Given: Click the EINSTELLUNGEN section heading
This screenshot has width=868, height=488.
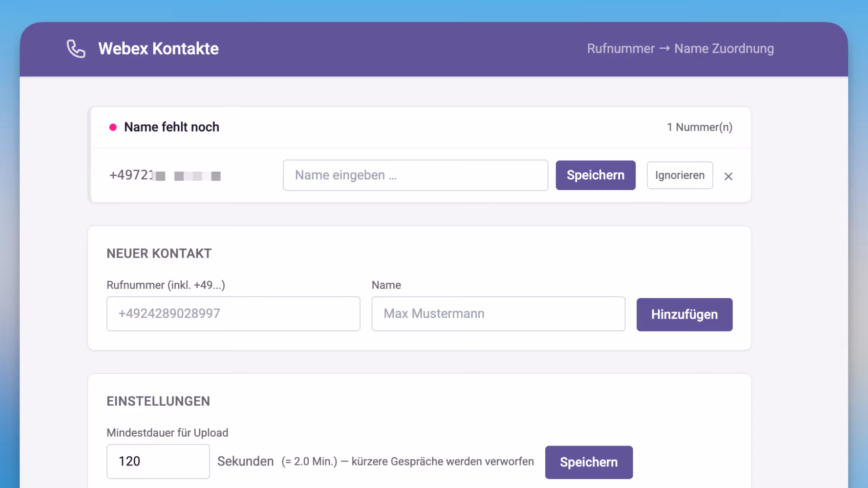Looking at the screenshot, I should coord(158,401).
